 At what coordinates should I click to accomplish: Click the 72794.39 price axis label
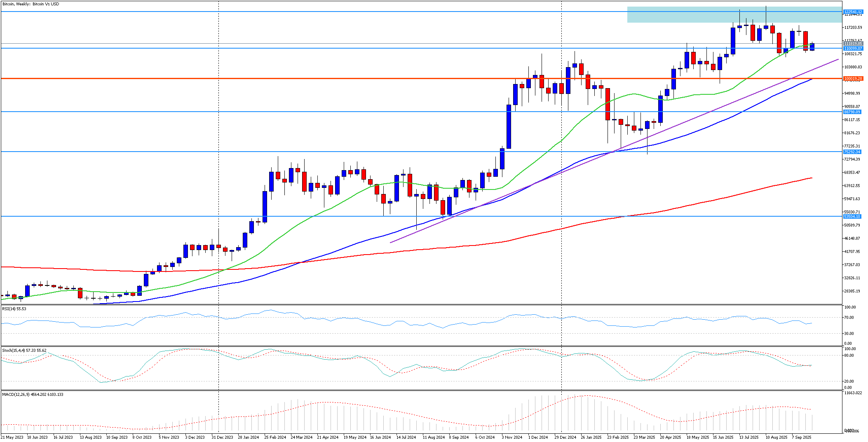point(852,159)
